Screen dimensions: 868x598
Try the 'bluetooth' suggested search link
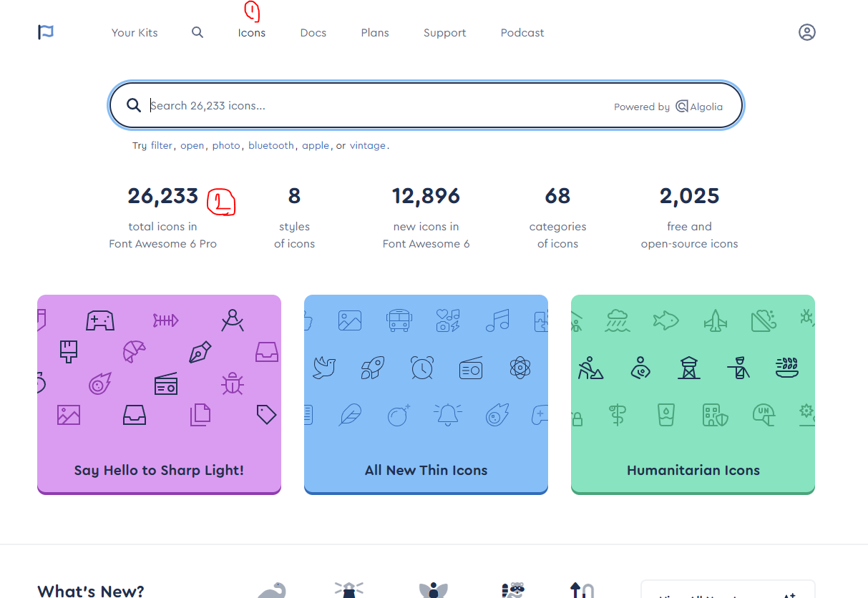point(271,145)
